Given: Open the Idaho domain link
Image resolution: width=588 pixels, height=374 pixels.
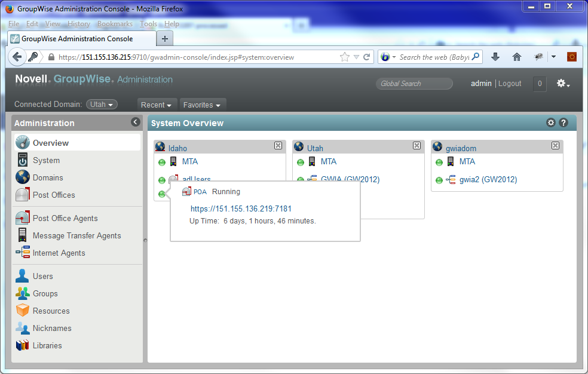Looking at the screenshot, I should [x=177, y=148].
